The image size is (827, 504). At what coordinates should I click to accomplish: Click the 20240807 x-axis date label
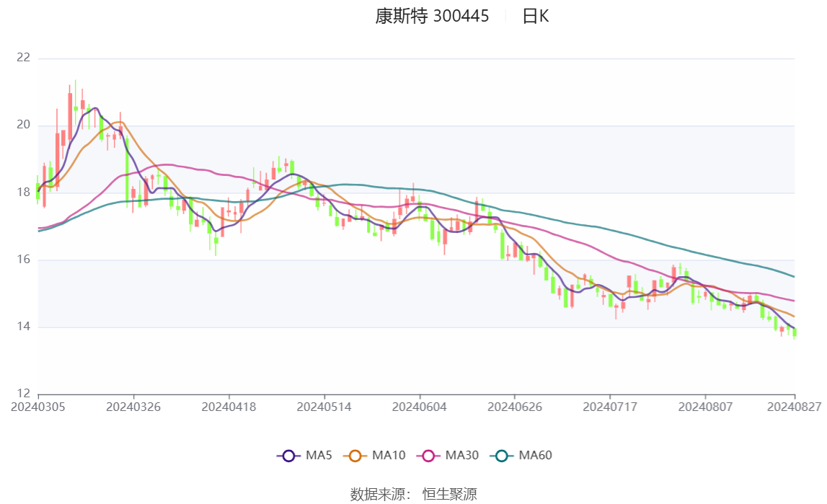[705, 407]
